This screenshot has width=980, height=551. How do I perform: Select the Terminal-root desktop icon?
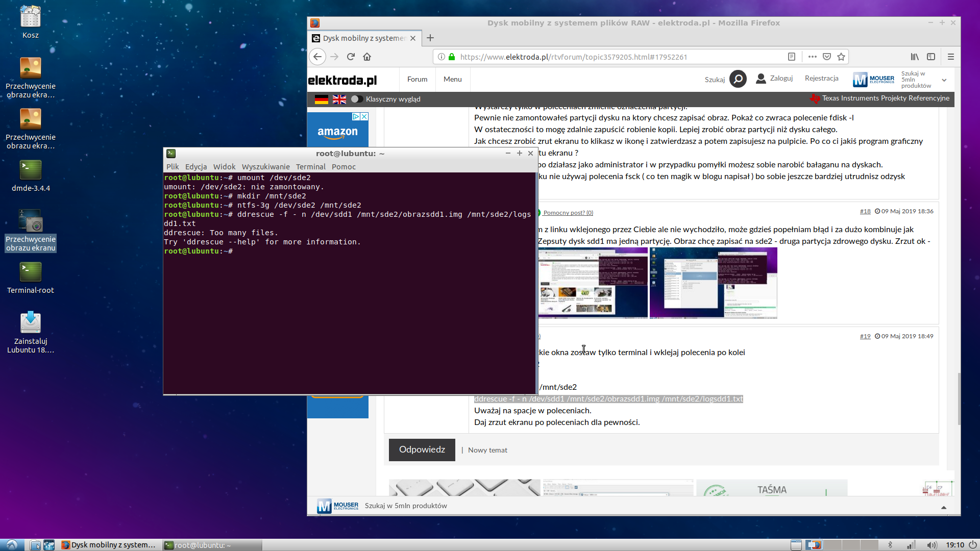[x=31, y=278]
